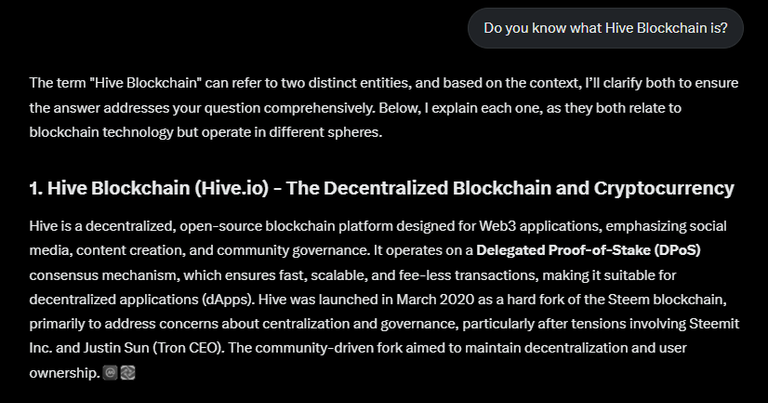The image size is (768, 403).
Task: Click the final word "ownership." of the paragraph
Action: coord(65,373)
